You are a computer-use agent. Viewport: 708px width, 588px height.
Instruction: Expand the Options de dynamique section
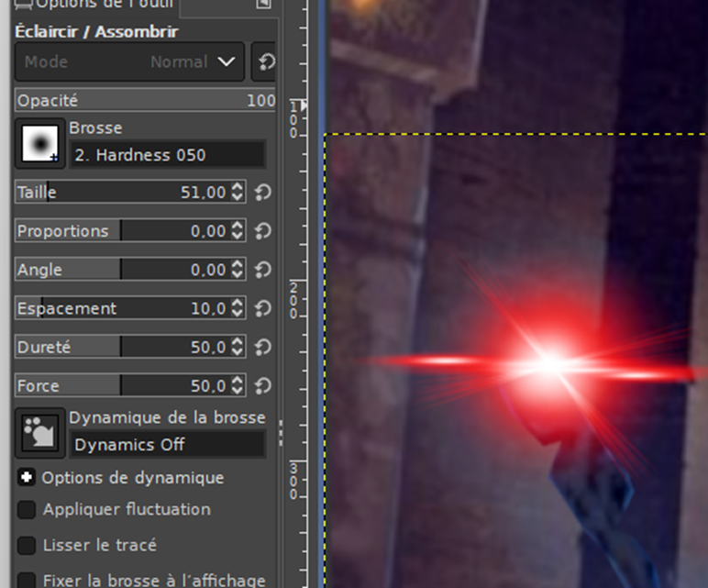(27, 478)
